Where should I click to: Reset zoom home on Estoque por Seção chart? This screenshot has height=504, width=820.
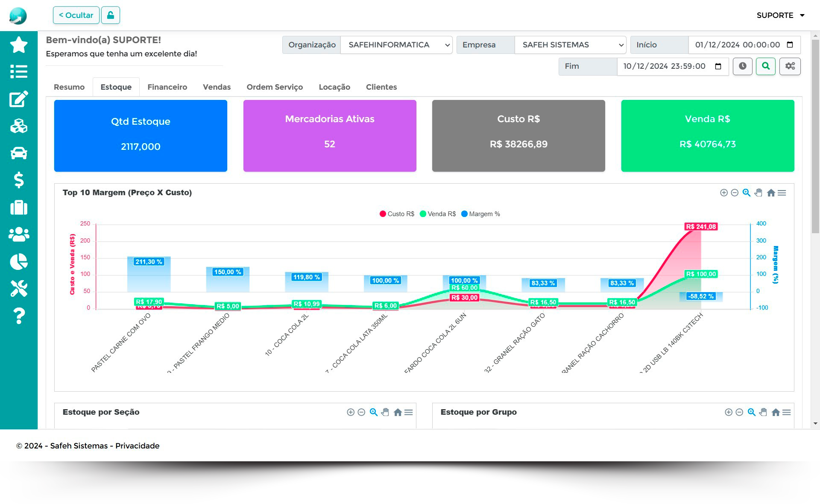coord(398,412)
